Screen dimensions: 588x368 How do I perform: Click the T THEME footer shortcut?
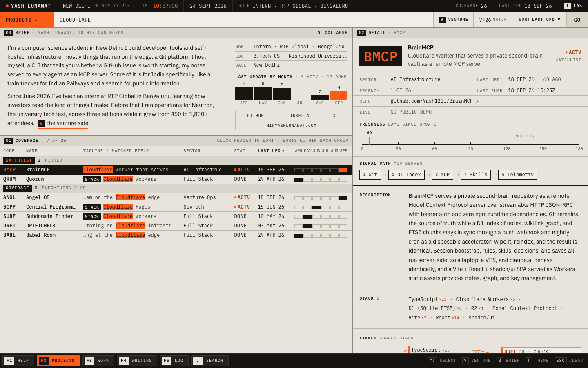pos(537,361)
